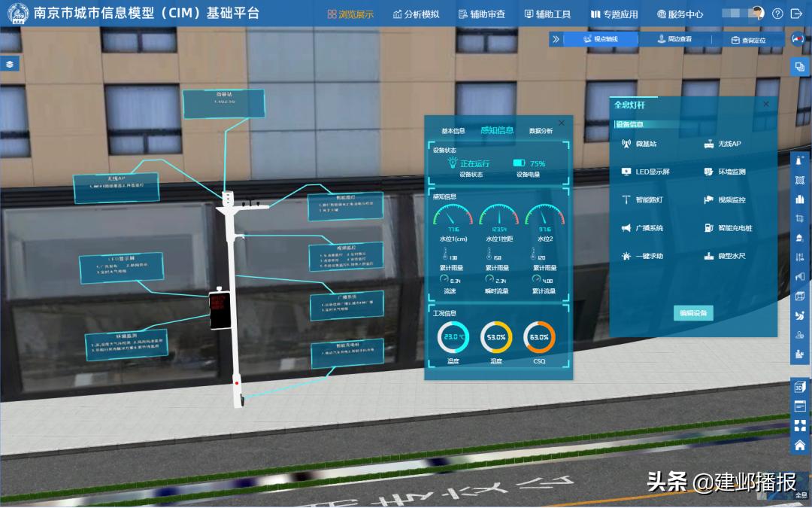Click the home view icon
The height and width of the screenshot is (508, 812).
click(800, 445)
